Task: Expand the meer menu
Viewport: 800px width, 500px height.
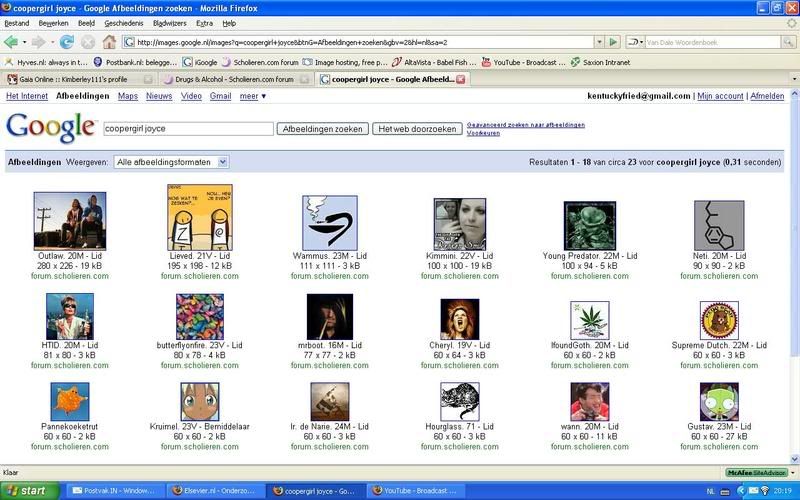Action: (x=253, y=96)
